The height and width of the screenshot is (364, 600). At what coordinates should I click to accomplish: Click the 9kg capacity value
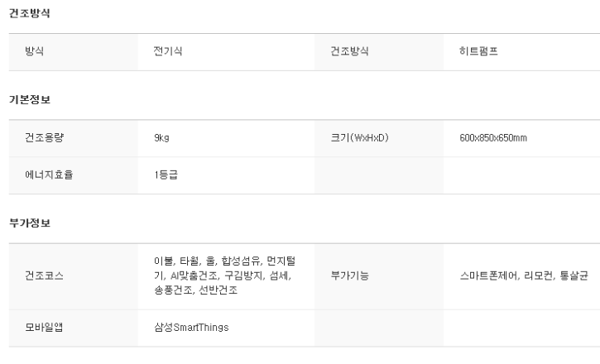click(161, 138)
